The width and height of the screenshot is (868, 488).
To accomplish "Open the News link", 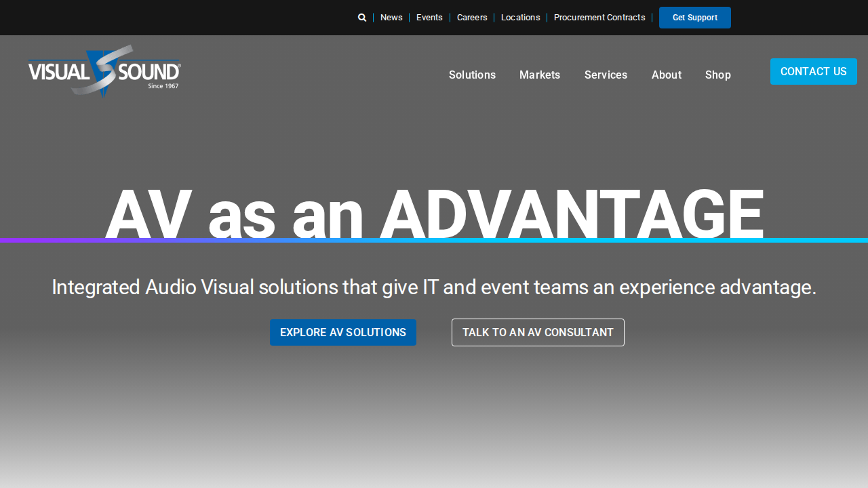I will click(391, 18).
